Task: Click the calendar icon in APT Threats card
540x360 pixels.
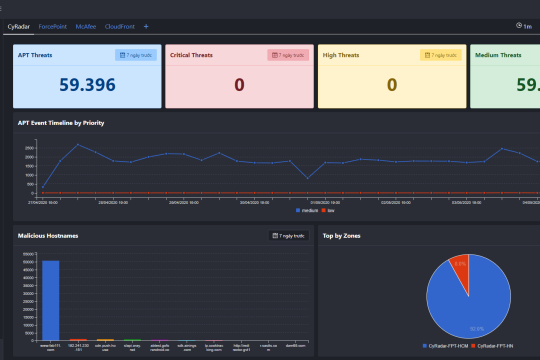Action: 122,55
